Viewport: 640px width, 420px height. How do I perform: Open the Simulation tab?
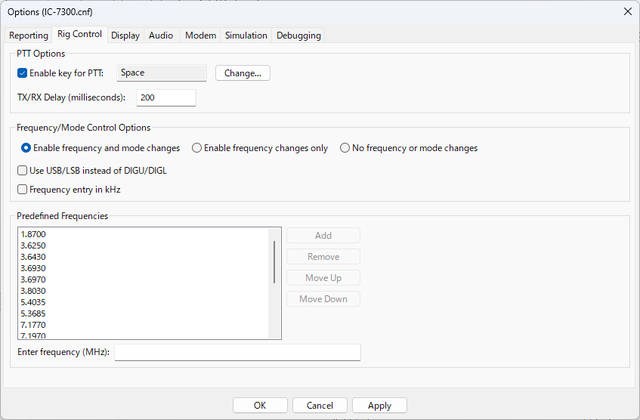click(246, 36)
